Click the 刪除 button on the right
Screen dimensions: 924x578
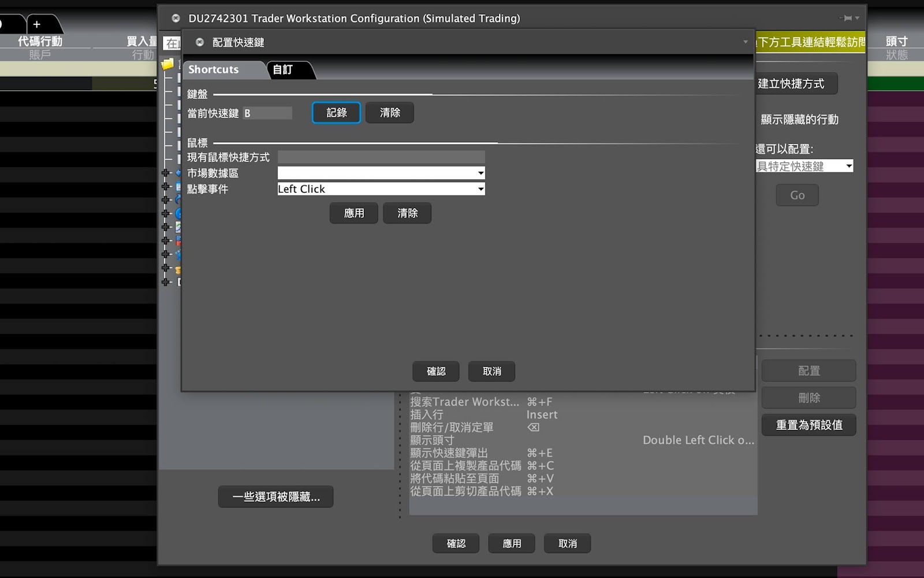[x=808, y=398]
